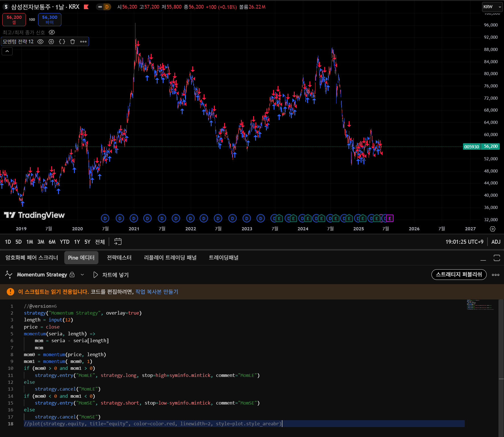Collapse the indicator legend arrow
Viewport: 504px width, 437px height.
click(7, 51)
